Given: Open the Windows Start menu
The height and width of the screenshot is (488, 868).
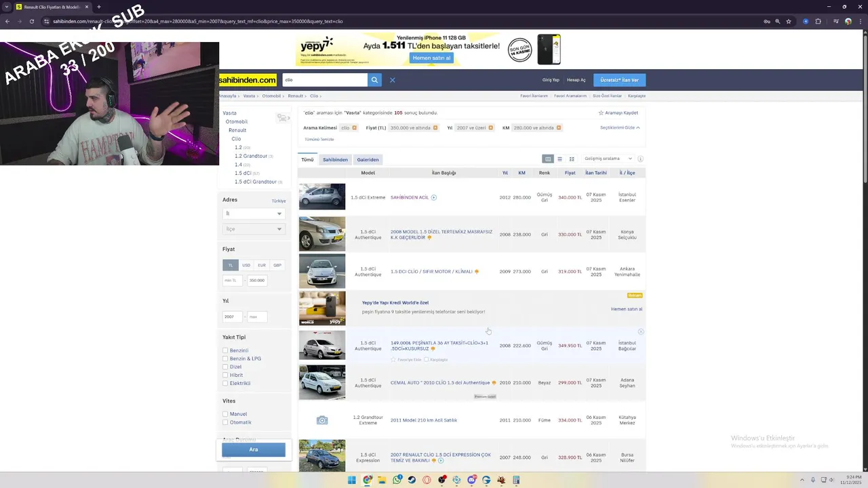Looking at the screenshot, I should click(351, 481).
